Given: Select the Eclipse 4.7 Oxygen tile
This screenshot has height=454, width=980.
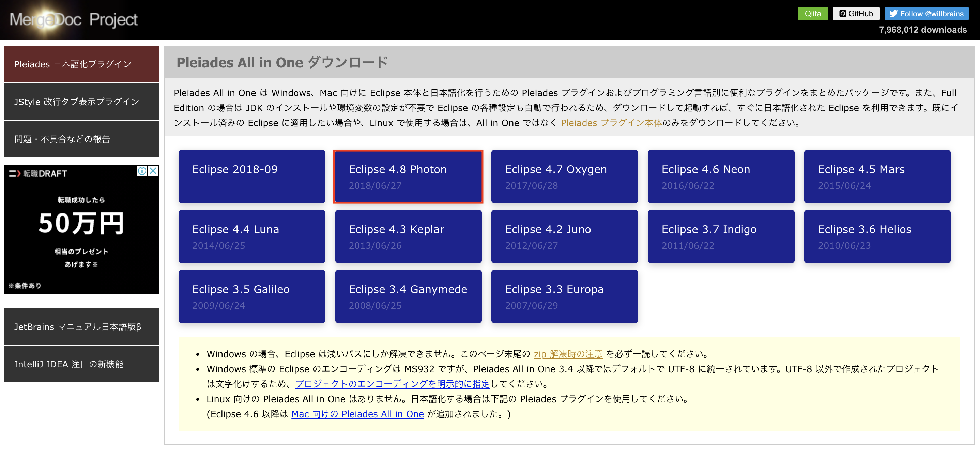Looking at the screenshot, I should pos(564,176).
